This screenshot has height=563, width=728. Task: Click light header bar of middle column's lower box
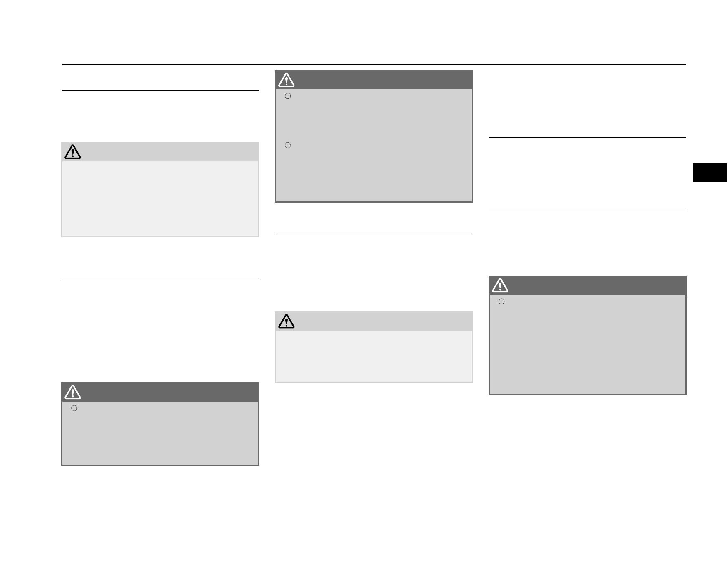pyautogui.click(x=374, y=321)
